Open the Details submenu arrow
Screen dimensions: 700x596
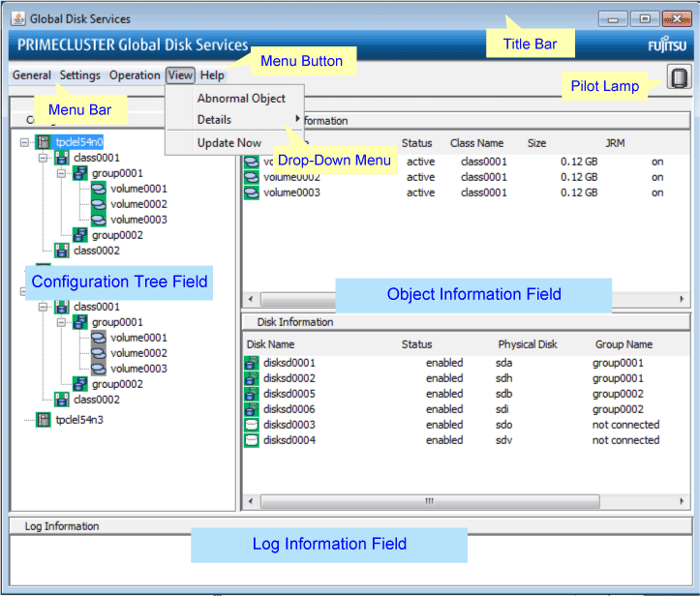coord(297,119)
